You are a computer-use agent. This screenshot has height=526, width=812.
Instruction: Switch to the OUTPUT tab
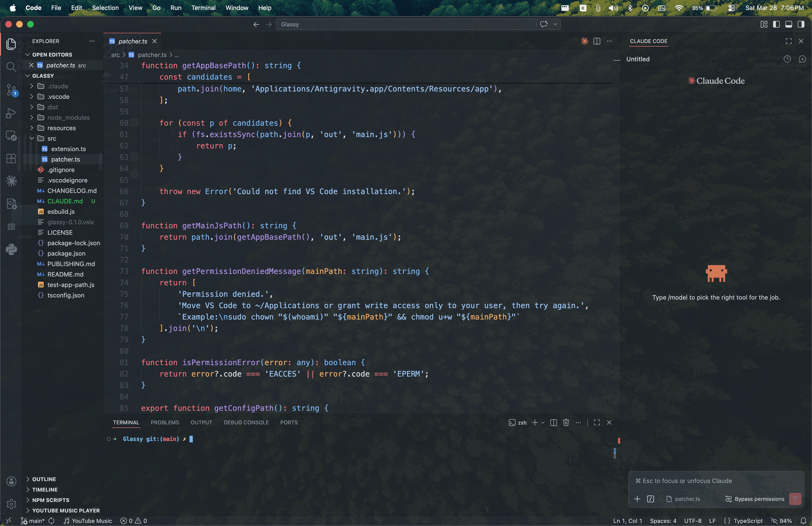[201, 422]
